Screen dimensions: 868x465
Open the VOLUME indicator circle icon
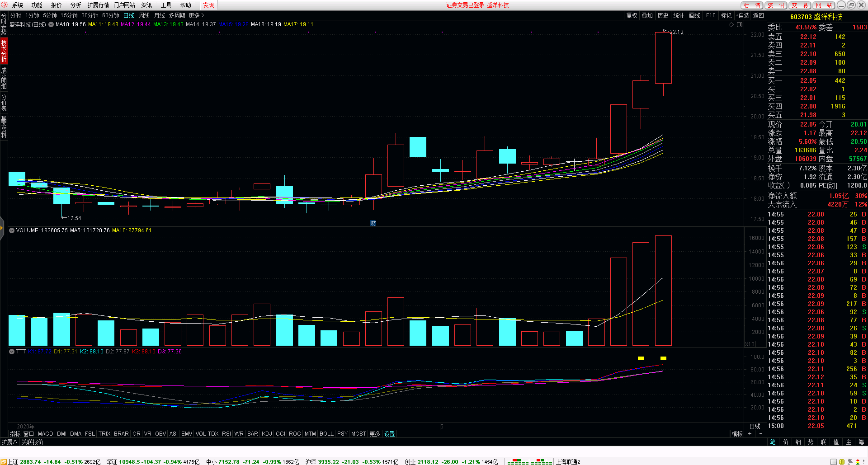pos(12,230)
